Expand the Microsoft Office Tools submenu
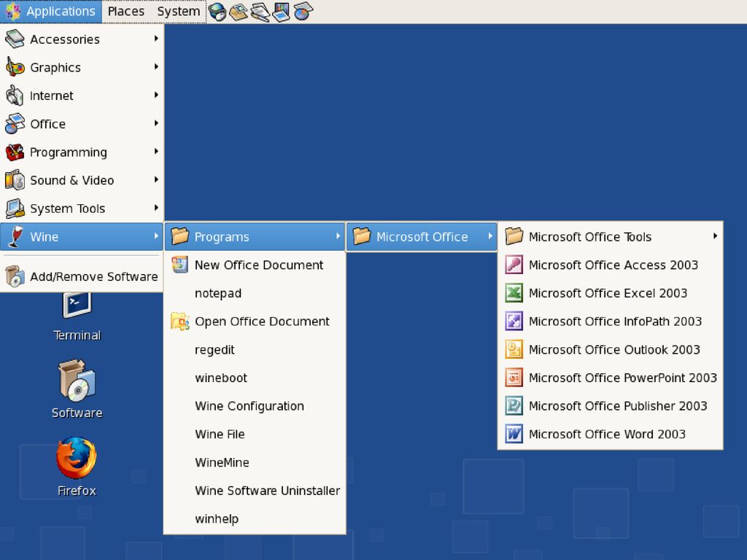The image size is (747, 560). pos(610,237)
